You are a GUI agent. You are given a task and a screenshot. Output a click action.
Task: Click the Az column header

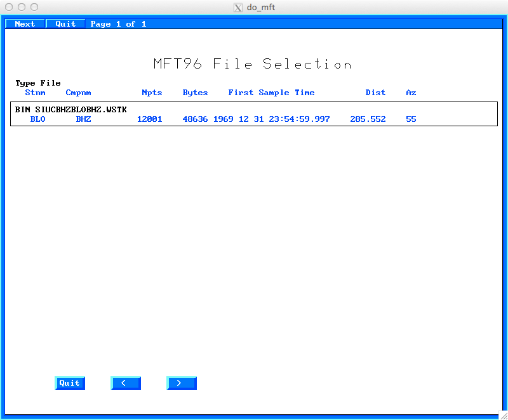point(411,93)
